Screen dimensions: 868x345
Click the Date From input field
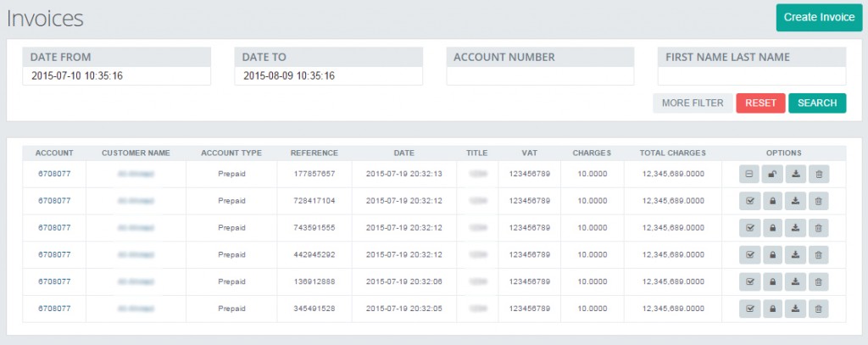click(x=117, y=76)
